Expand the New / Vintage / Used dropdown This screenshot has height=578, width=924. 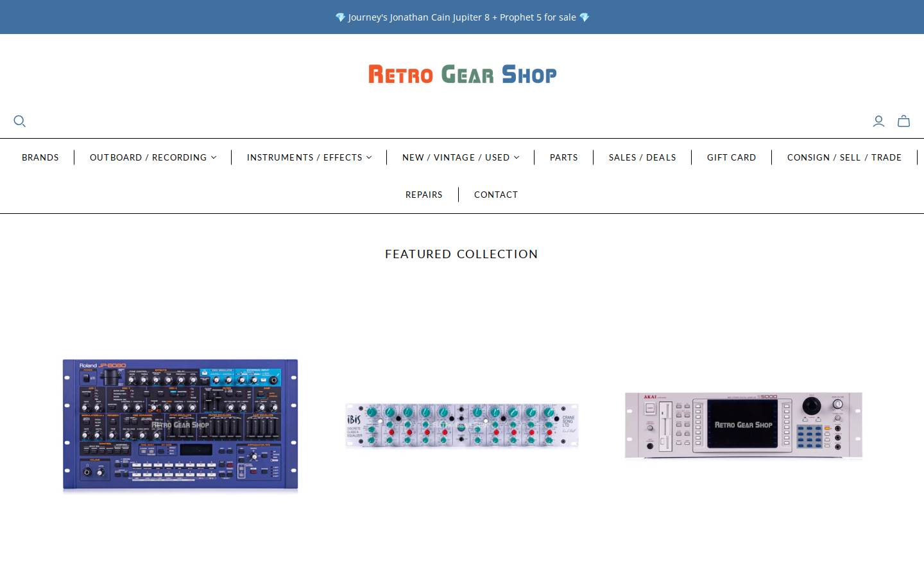point(461,157)
